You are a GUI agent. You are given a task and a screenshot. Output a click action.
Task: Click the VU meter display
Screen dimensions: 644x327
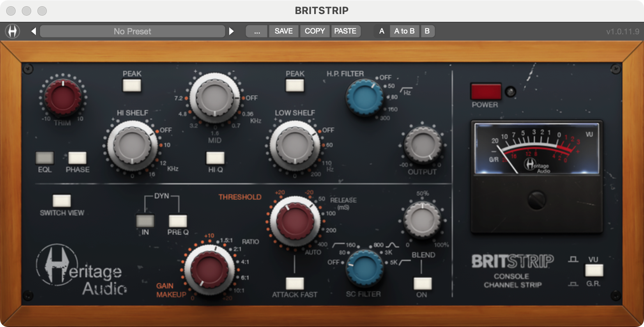(x=537, y=149)
